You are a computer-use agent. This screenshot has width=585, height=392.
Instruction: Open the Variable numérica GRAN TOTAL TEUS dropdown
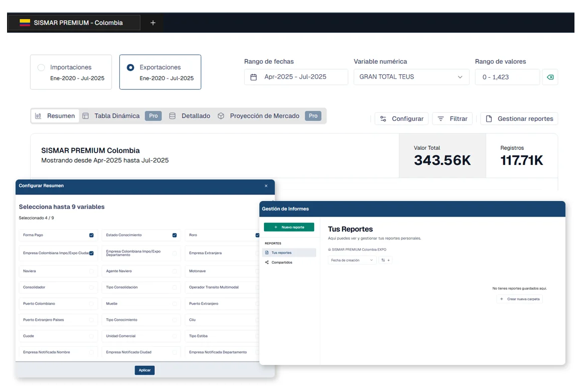click(411, 77)
